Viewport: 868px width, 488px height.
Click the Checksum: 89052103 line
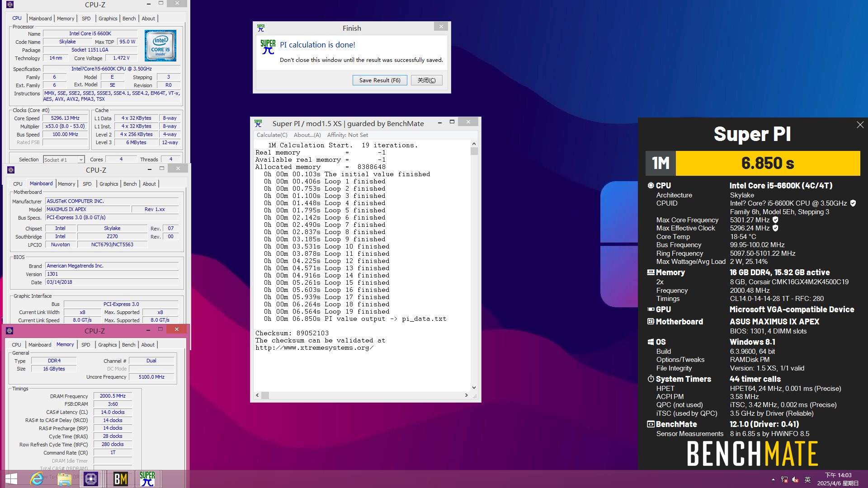292,333
